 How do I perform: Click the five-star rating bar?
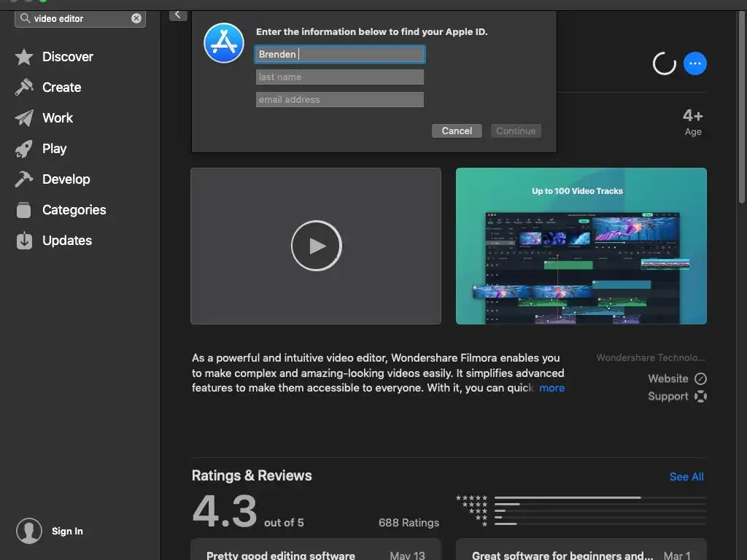click(x=600, y=497)
